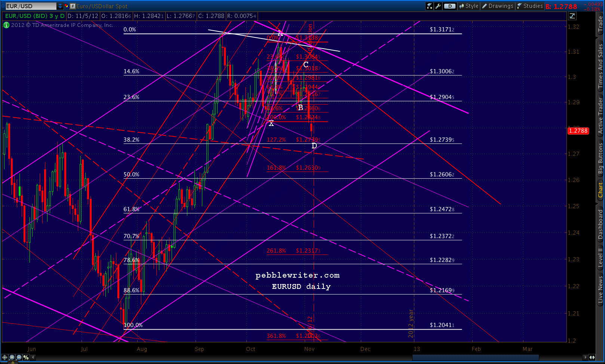Click the scrollbar right arrow
Viewport: 605px width, 364px height.
tap(585, 357)
